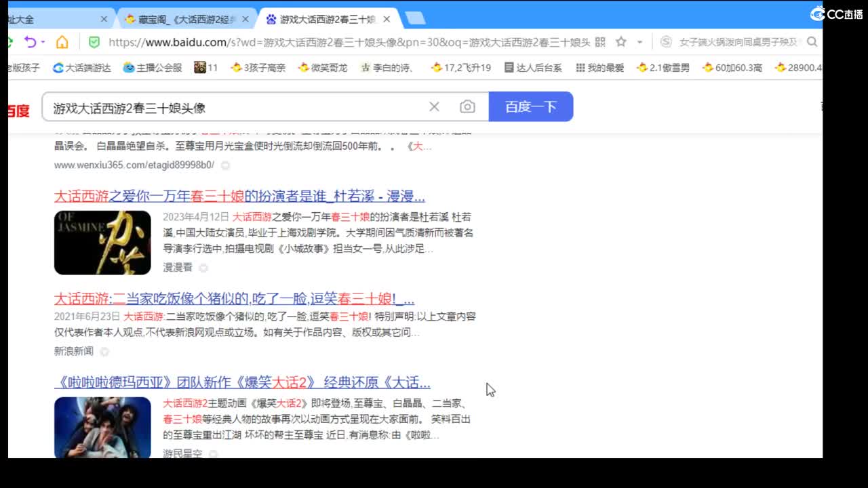Image resolution: width=868 pixels, height=488 pixels.
Task: Open the 主播公会服 bookmark
Action: point(153,68)
